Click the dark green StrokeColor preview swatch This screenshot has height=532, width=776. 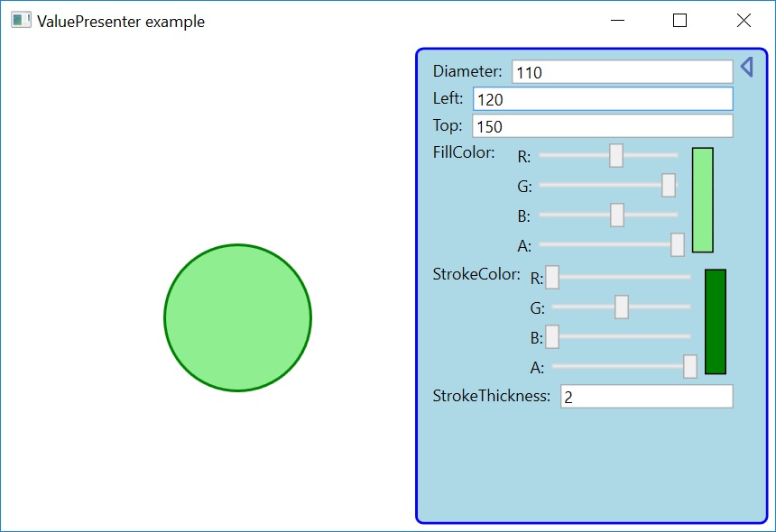[716, 321]
